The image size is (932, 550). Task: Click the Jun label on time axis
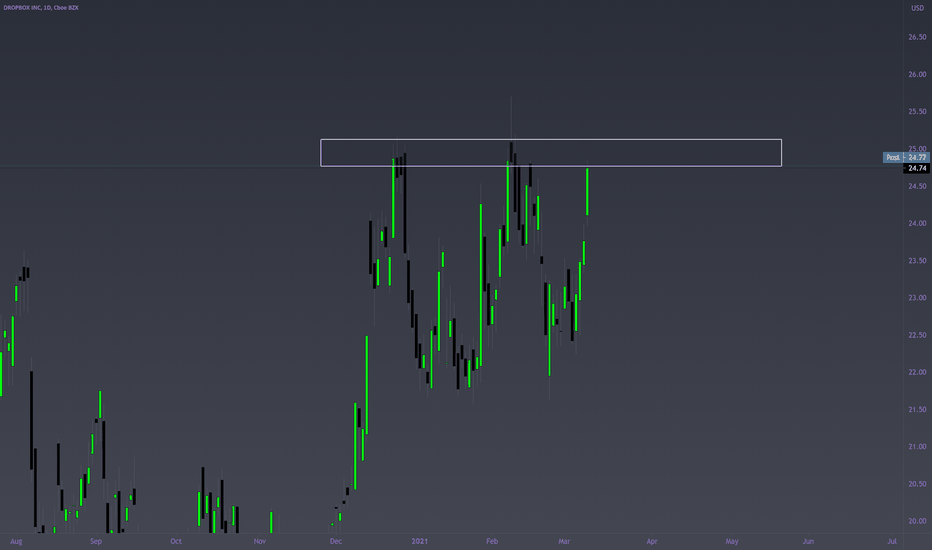tap(808, 541)
